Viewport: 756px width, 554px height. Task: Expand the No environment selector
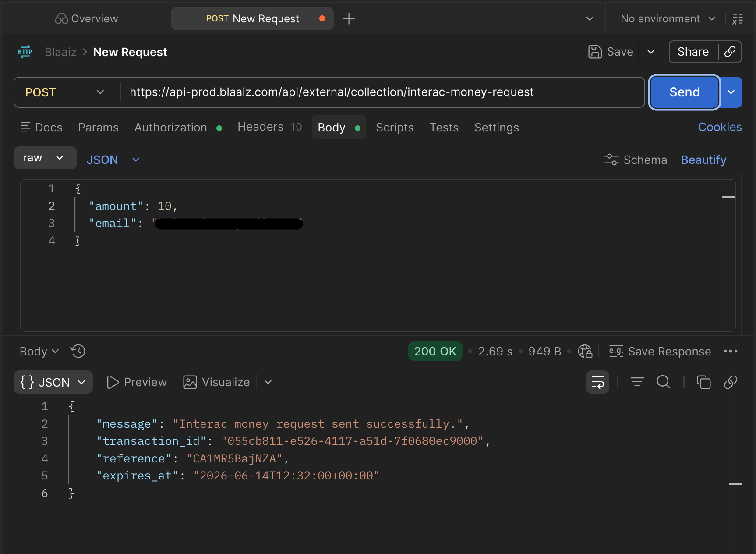tap(668, 19)
